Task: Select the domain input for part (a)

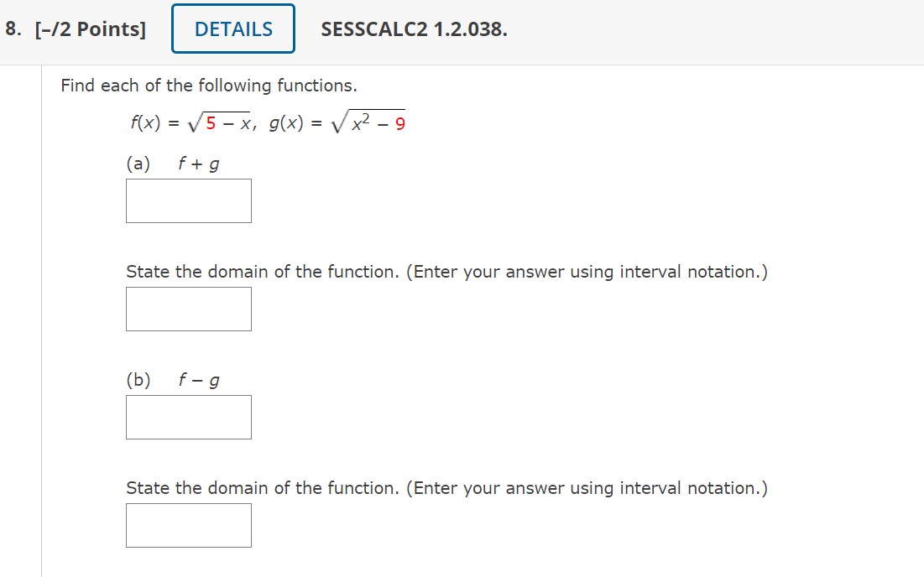Action: click(188, 309)
